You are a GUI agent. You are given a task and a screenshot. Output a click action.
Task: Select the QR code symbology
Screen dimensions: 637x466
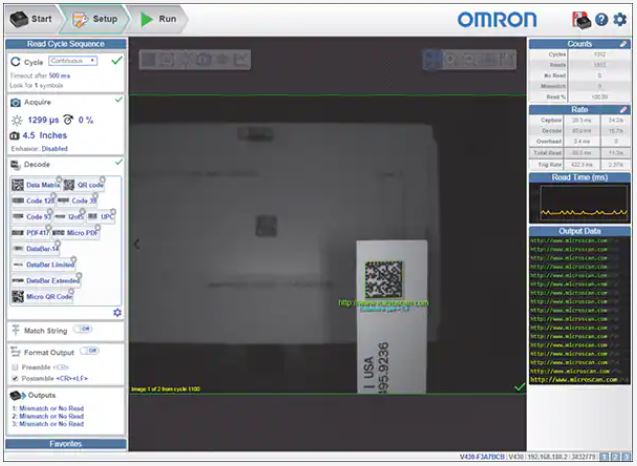tap(84, 185)
